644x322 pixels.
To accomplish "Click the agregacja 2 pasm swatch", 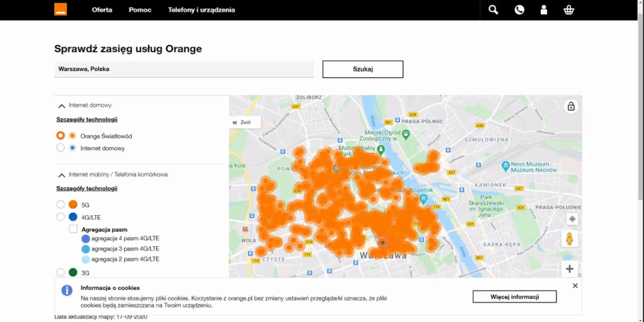I will coord(86,259).
